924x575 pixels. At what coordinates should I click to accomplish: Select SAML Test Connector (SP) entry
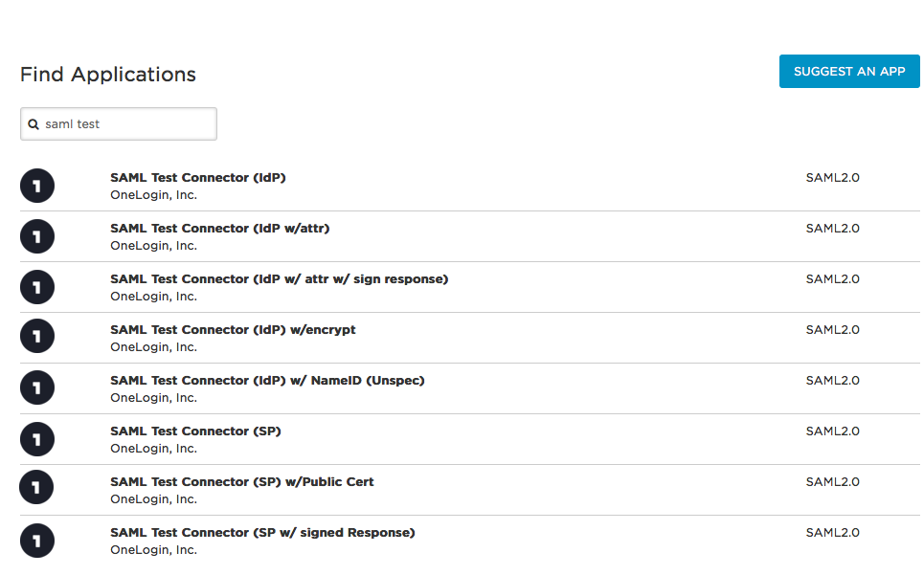(x=195, y=431)
